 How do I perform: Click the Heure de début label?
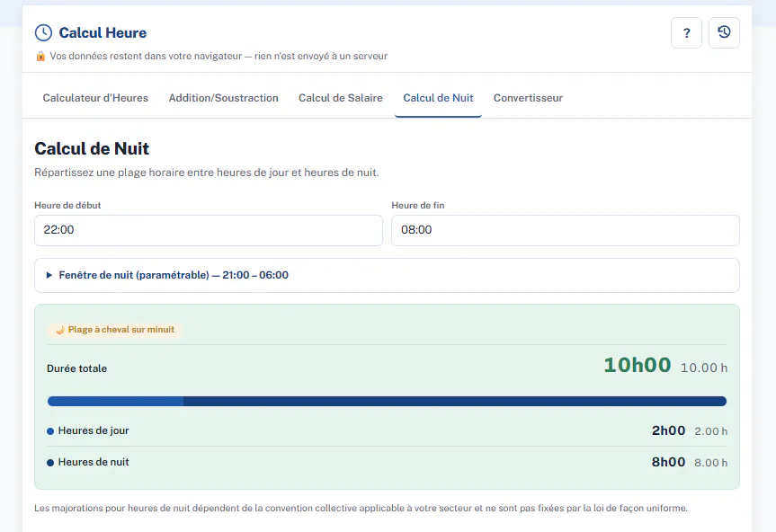67,205
